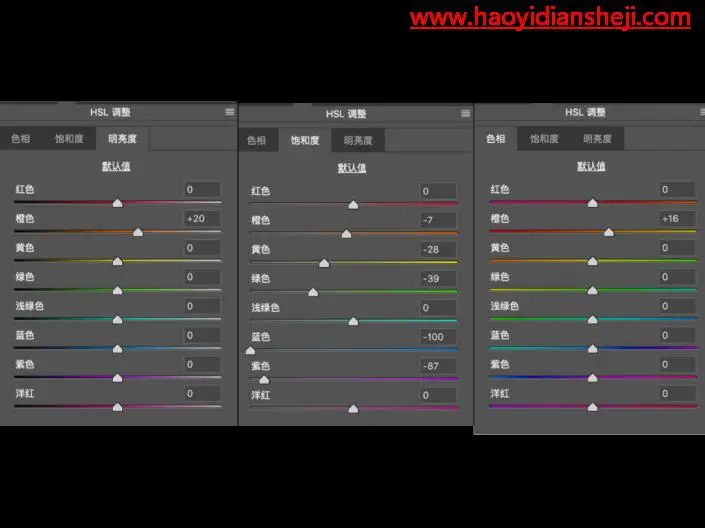Click 默认值 link in left luminance panel
This screenshot has height=528, width=705.
coord(116,166)
